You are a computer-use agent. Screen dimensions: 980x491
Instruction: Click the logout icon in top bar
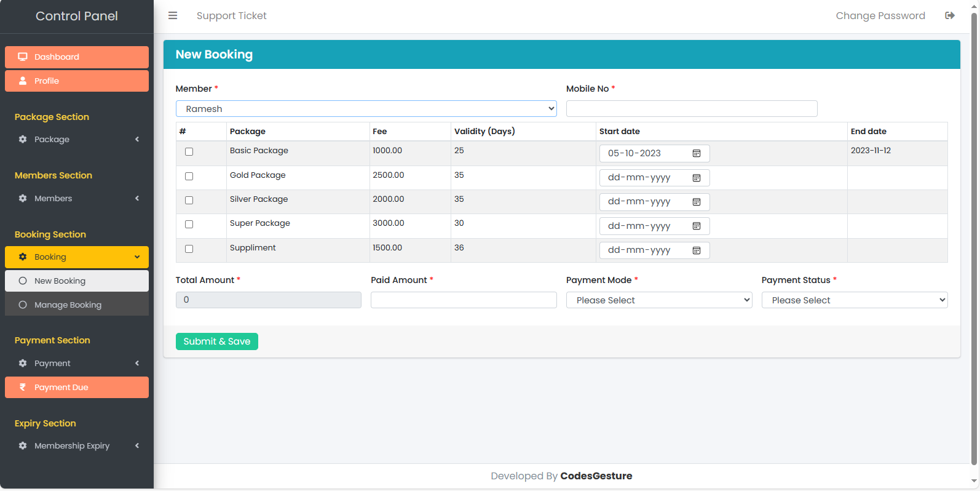[950, 15]
